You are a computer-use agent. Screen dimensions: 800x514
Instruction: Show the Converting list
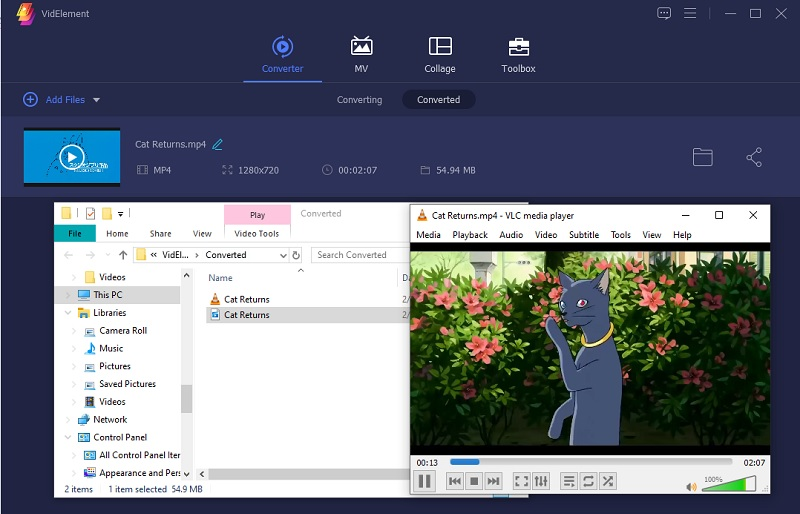coord(359,100)
